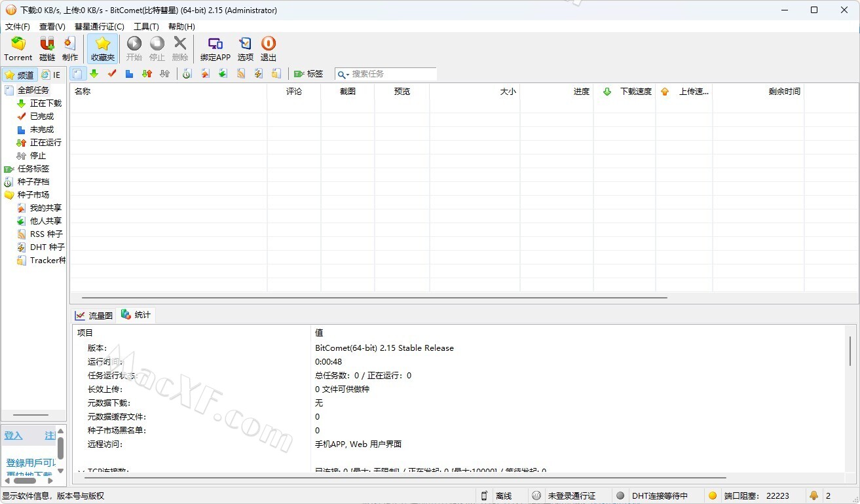860x504 pixels.
Task: Sort by the 剩余时间 column header
Action: point(758,92)
